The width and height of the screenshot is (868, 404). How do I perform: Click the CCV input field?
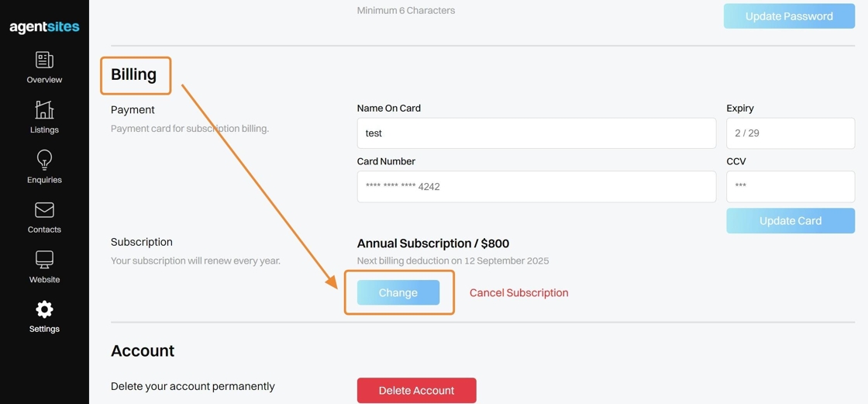790,187
